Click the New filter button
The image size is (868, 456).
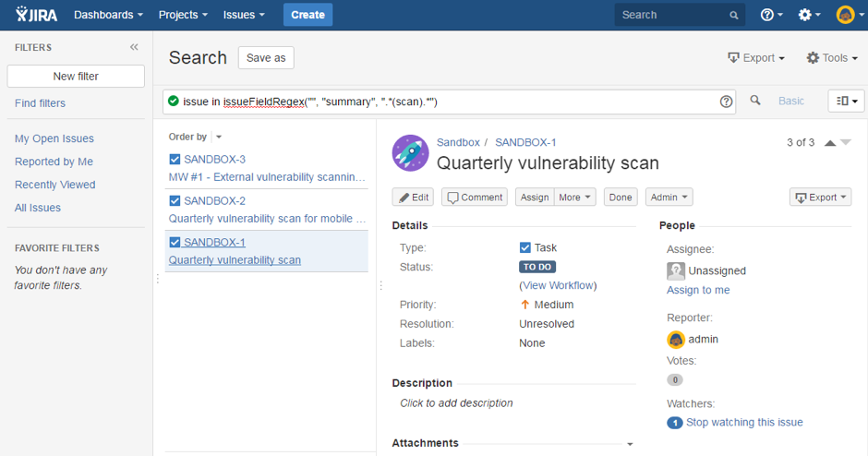[x=76, y=77]
